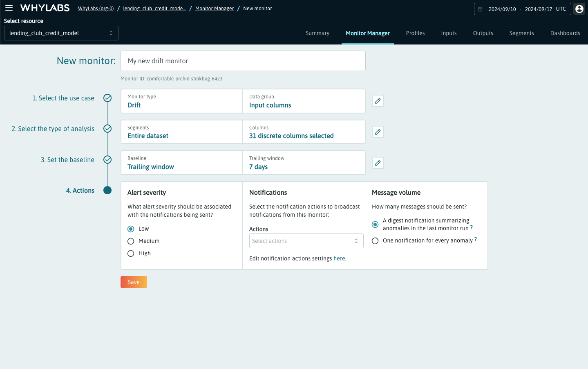Show help for digest notification option
The image size is (588, 369).
[x=472, y=227]
